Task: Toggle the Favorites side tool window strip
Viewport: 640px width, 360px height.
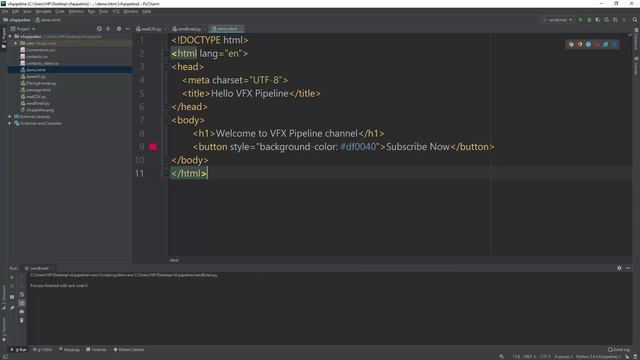Action: tap(4, 329)
